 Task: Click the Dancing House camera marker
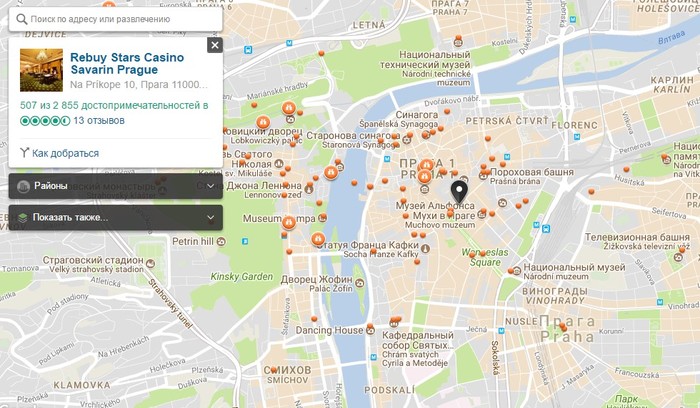coord(370,330)
